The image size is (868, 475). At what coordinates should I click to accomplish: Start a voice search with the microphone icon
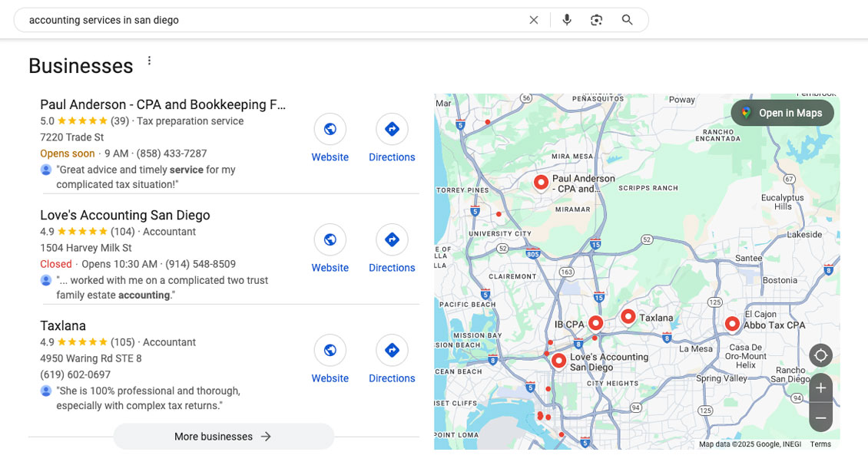566,20
